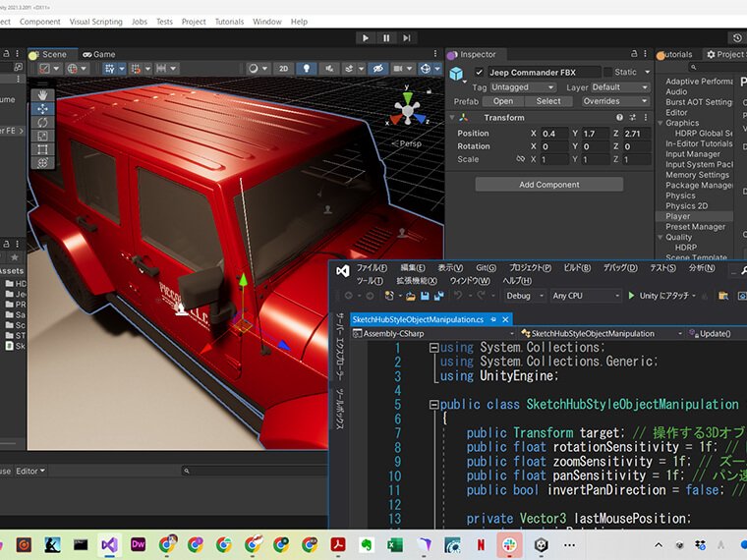Open the Static flags dropdown arrow
Image resolution: width=747 pixels, height=560 pixels.
pos(647,72)
